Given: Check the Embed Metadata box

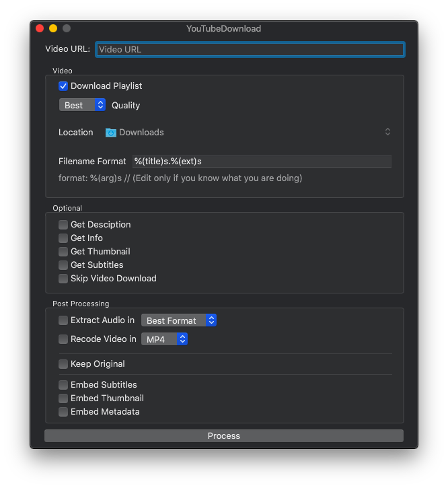Looking at the screenshot, I should [63, 412].
